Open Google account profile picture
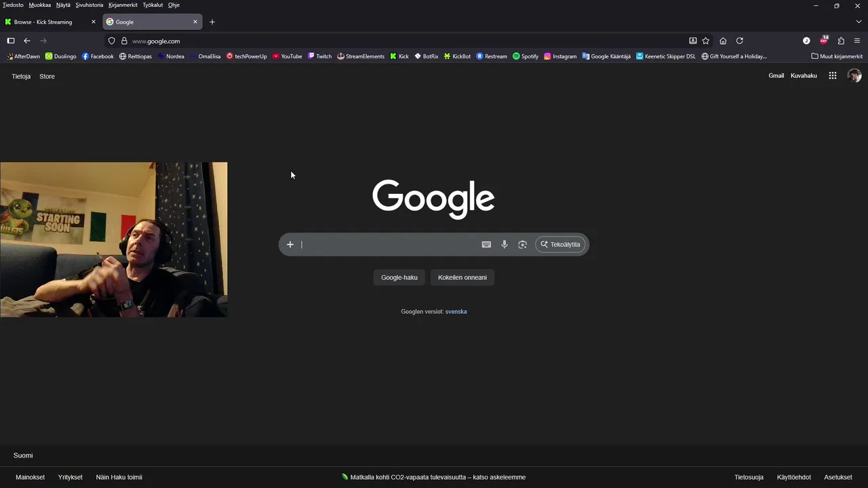Screen dimensions: 868x488 coord(854,75)
